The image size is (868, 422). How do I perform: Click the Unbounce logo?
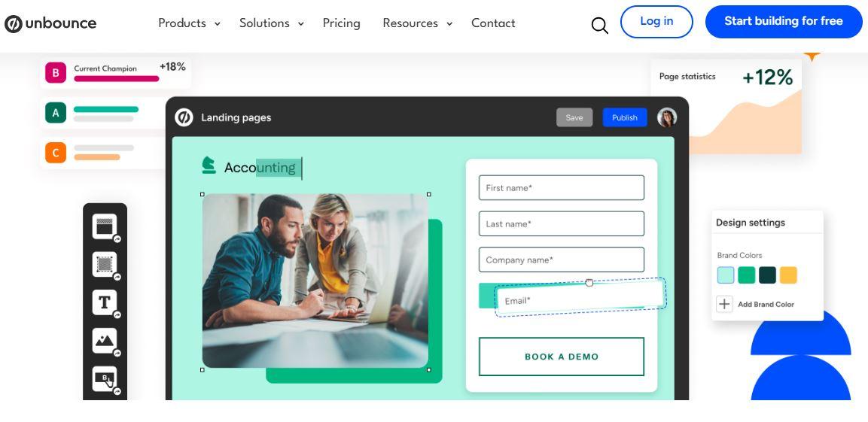[50, 23]
